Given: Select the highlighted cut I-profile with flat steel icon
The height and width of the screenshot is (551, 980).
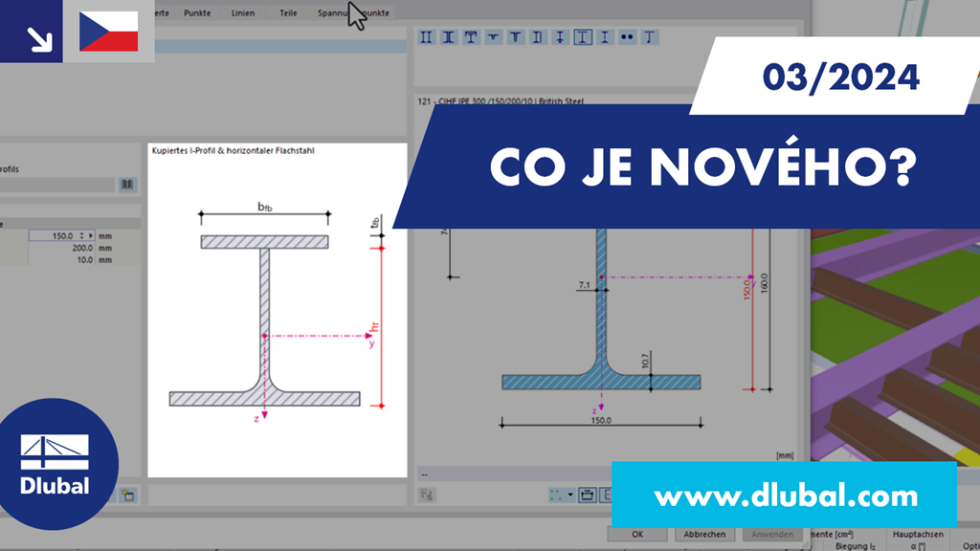Looking at the screenshot, I should pyautogui.click(x=583, y=37).
